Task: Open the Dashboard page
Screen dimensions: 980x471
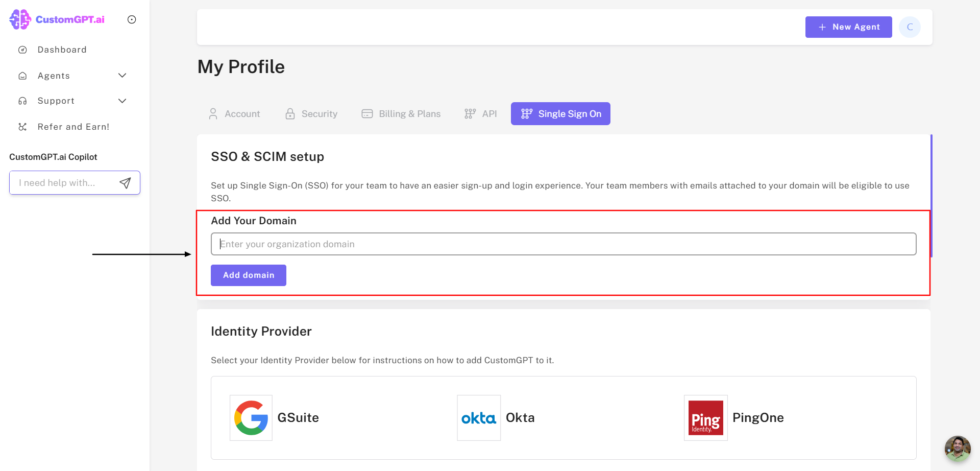Action: pos(62,50)
